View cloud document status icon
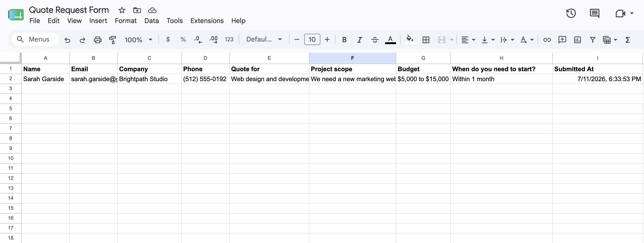 pos(152,10)
